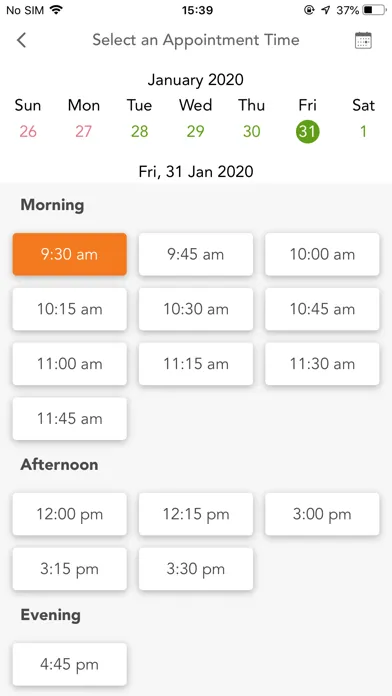392x696 pixels.
Task: Tap the rotation lock status icon
Action: (309, 10)
